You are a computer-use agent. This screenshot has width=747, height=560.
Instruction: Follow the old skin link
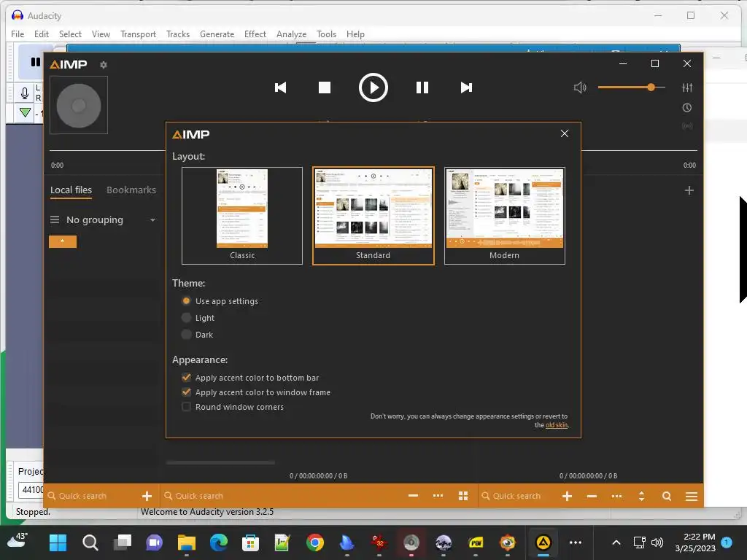(557, 425)
